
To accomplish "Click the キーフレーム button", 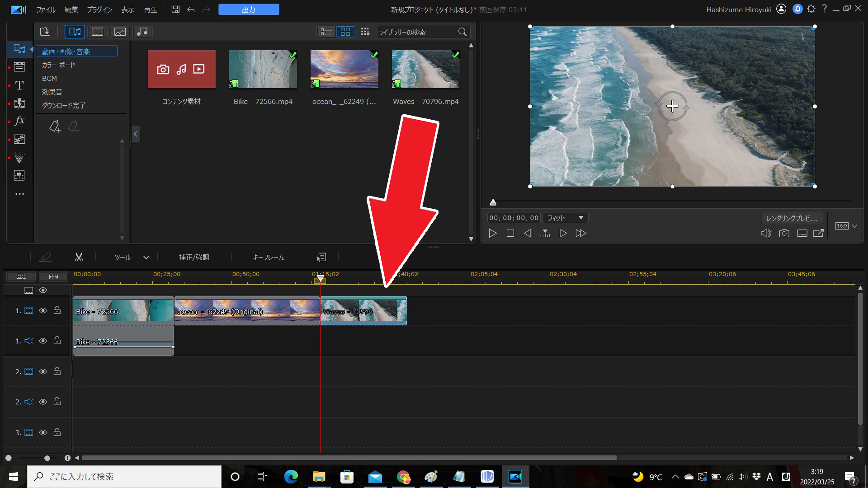I will [x=268, y=257].
